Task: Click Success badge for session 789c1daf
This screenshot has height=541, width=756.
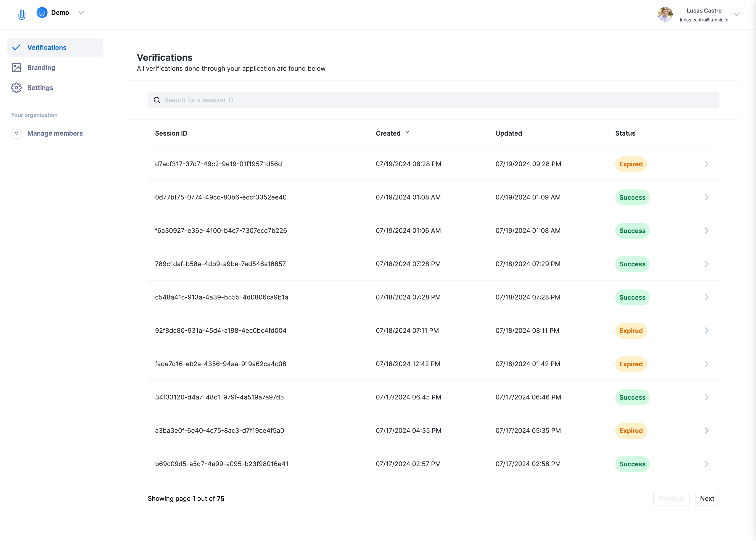Action: 632,264
